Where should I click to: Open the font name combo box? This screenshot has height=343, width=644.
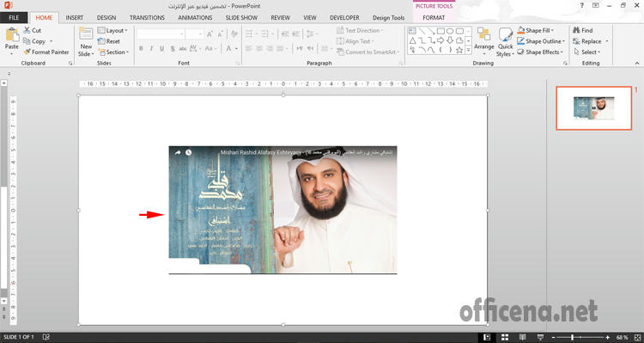pos(161,34)
